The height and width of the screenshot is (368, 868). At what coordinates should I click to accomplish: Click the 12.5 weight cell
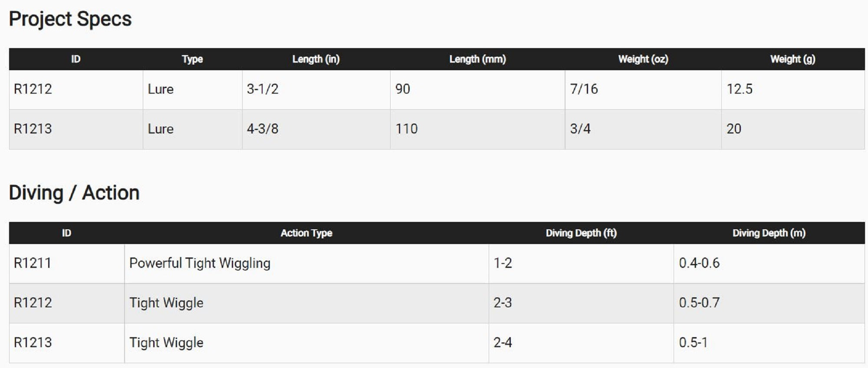tap(740, 89)
